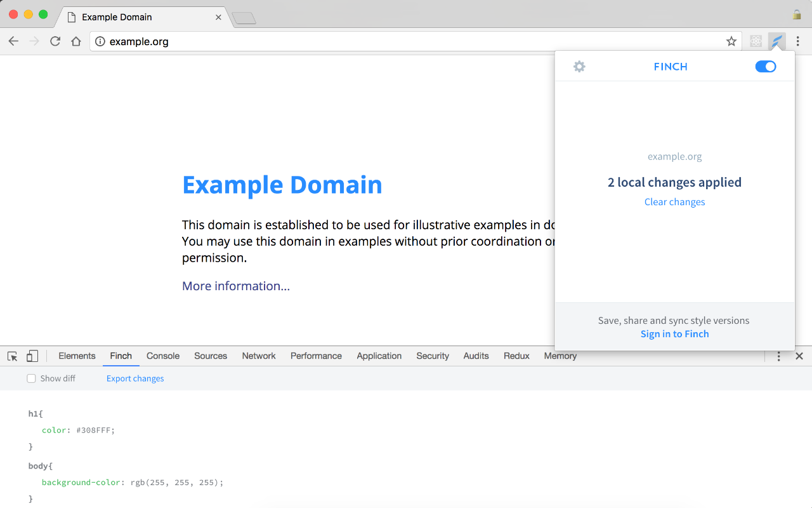Switch to the Elements panel
812x508 pixels.
[77, 356]
